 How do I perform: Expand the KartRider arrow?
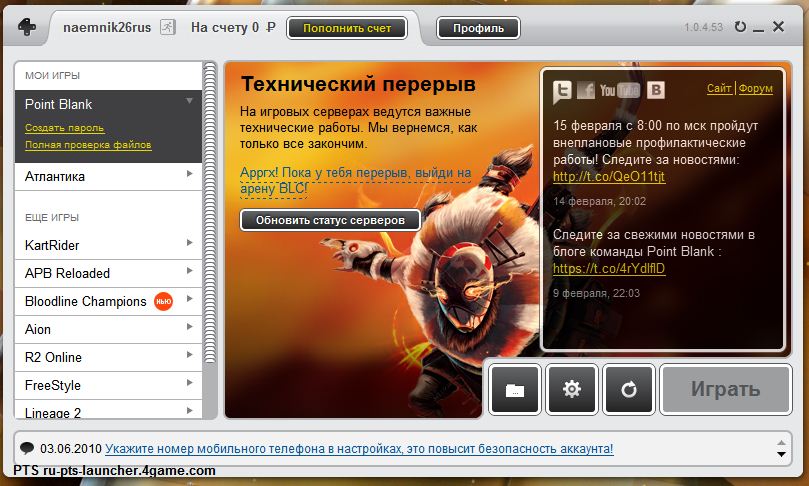189,242
